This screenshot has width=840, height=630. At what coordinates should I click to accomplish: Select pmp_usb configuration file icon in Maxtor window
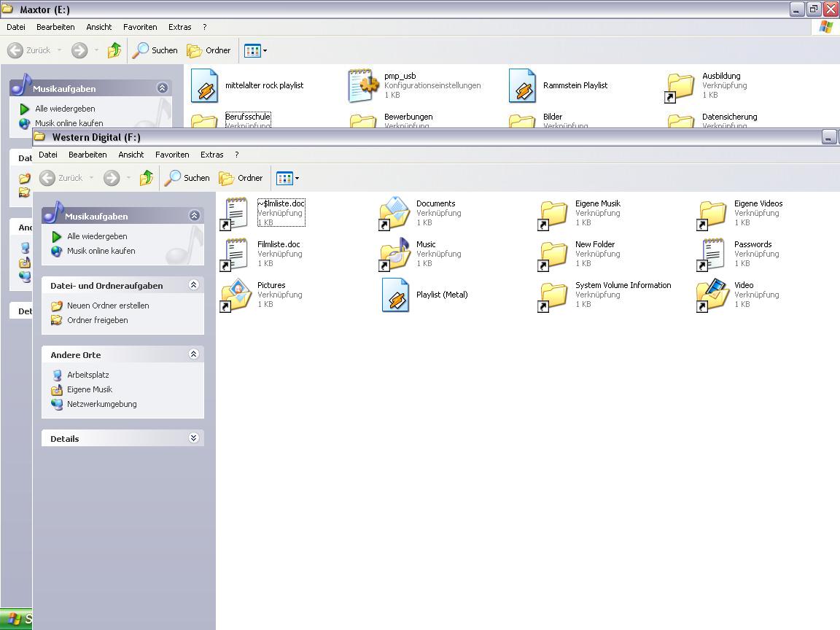(x=363, y=86)
